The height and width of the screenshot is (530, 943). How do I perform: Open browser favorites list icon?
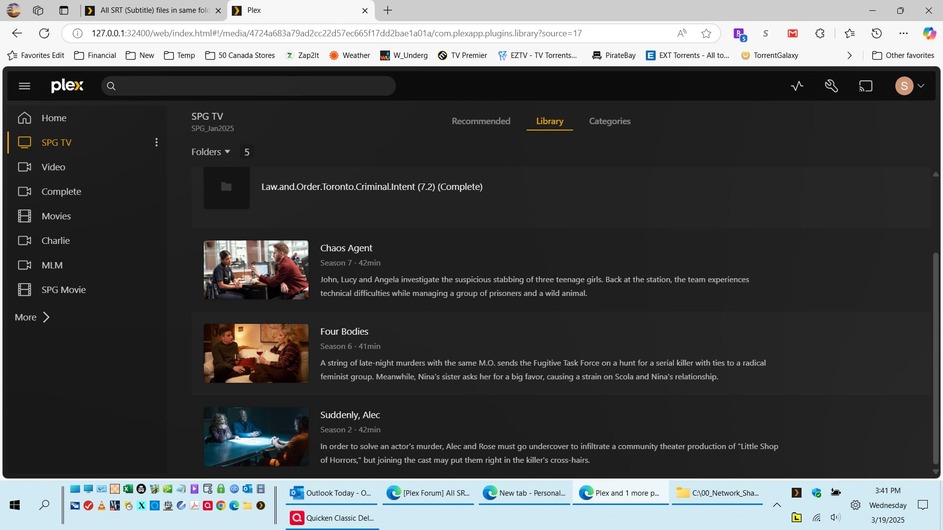(x=849, y=33)
